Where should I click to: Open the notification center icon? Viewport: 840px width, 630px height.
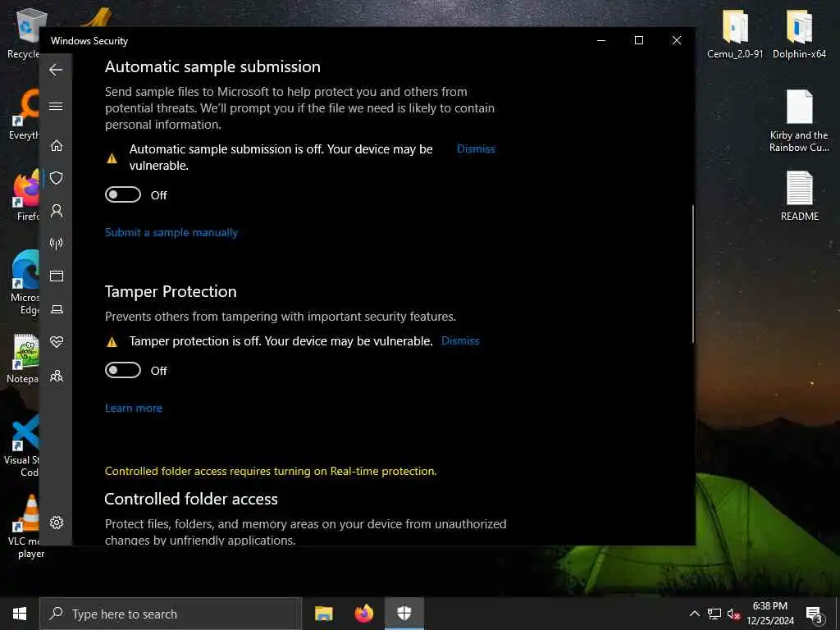[x=815, y=614]
